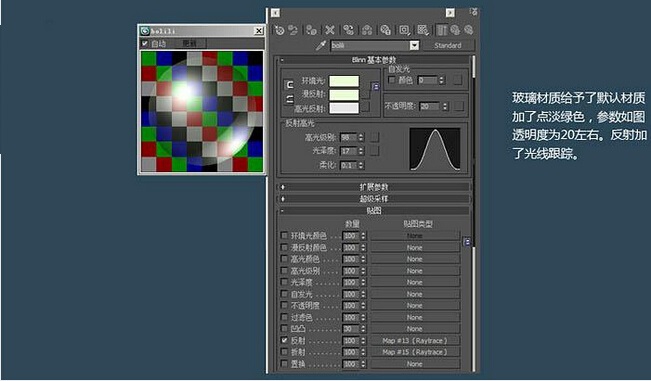Enable the 置换 map checkbox

[x=284, y=364]
